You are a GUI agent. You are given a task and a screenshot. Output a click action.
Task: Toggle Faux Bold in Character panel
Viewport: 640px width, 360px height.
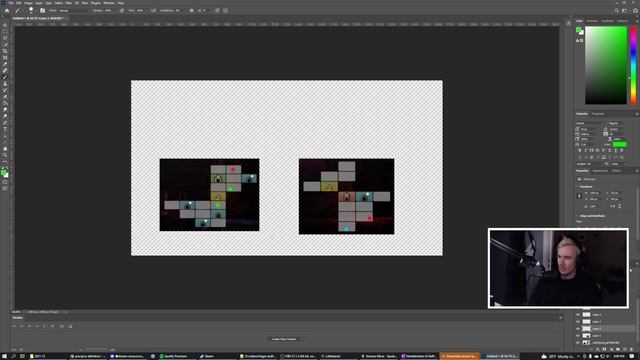point(580,151)
